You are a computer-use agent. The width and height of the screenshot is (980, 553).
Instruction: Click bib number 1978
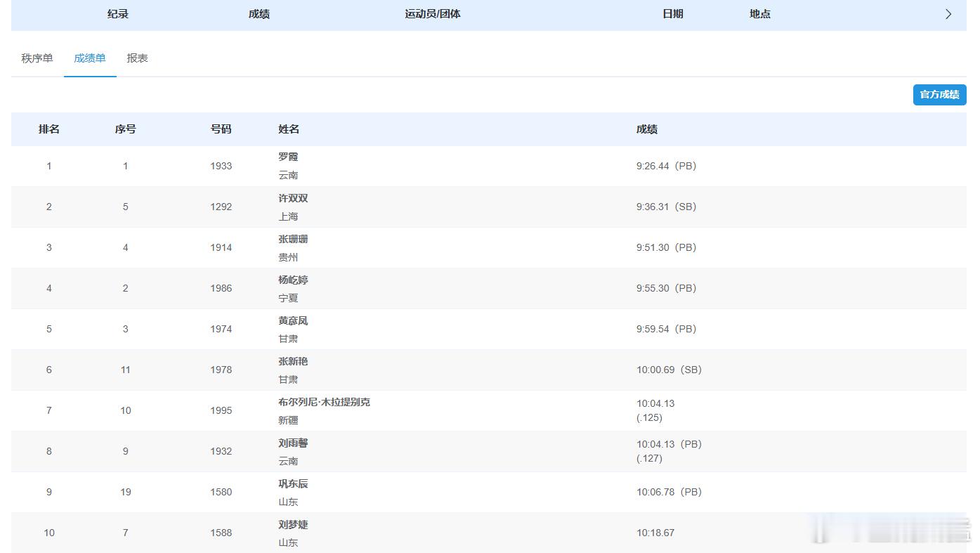coord(221,370)
